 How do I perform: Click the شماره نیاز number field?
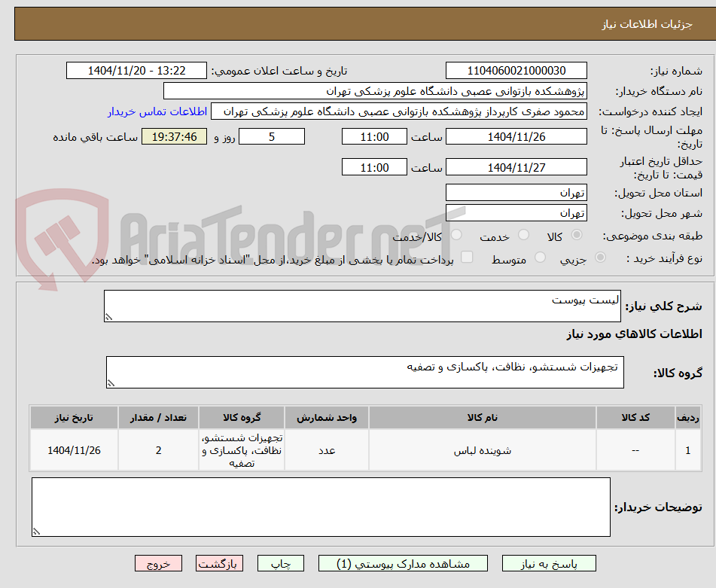click(516, 71)
